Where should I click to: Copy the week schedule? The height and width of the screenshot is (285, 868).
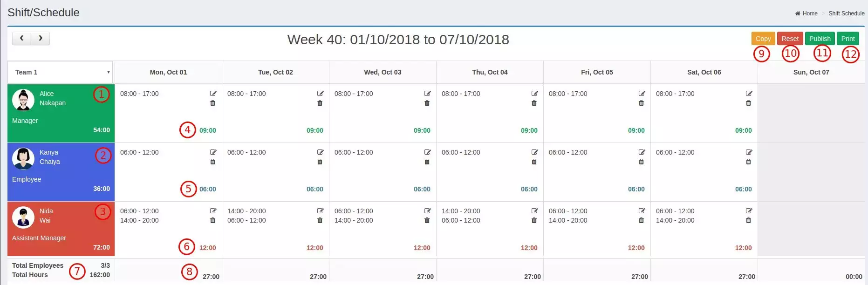[763, 39]
